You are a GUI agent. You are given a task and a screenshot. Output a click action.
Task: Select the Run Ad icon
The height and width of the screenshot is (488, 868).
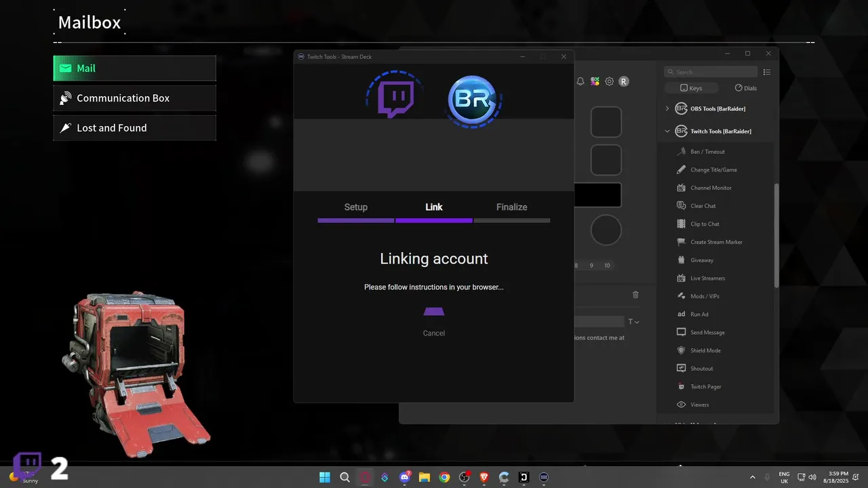(682, 314)
